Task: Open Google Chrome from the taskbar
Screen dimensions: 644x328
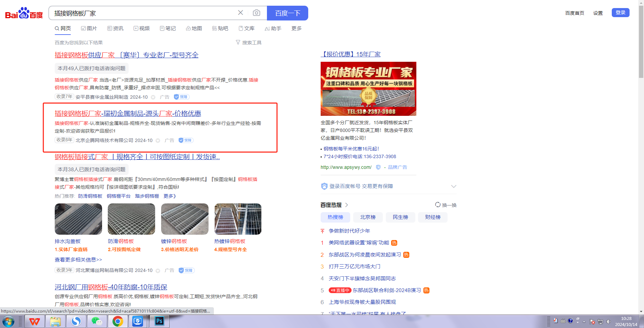Action: coord(118,322)
